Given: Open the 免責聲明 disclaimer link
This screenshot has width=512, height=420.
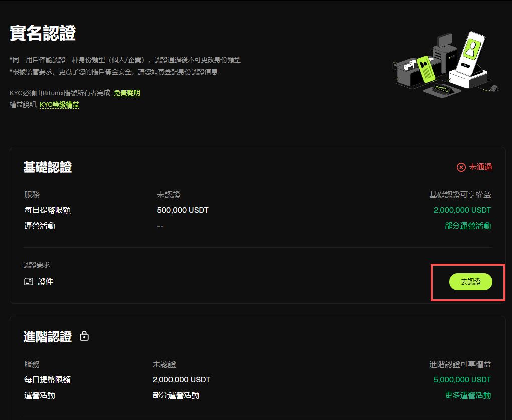Looking at the screenshot, I should point(127,93).
